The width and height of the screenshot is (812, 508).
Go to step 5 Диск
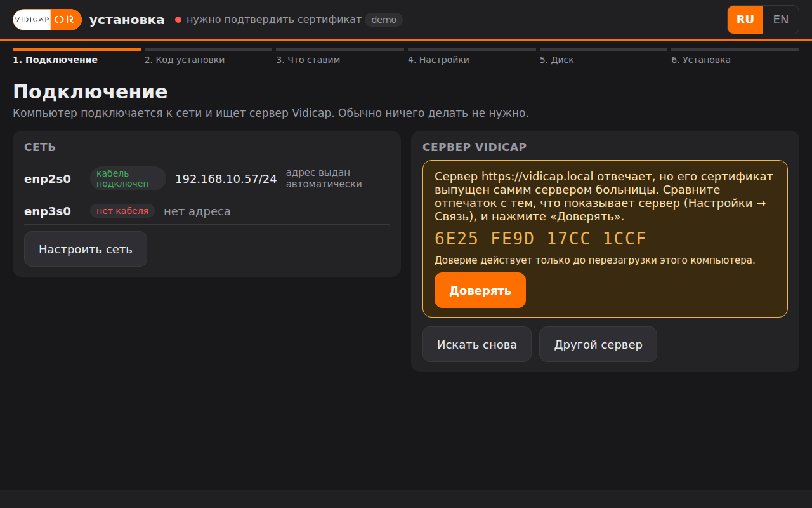603,57
